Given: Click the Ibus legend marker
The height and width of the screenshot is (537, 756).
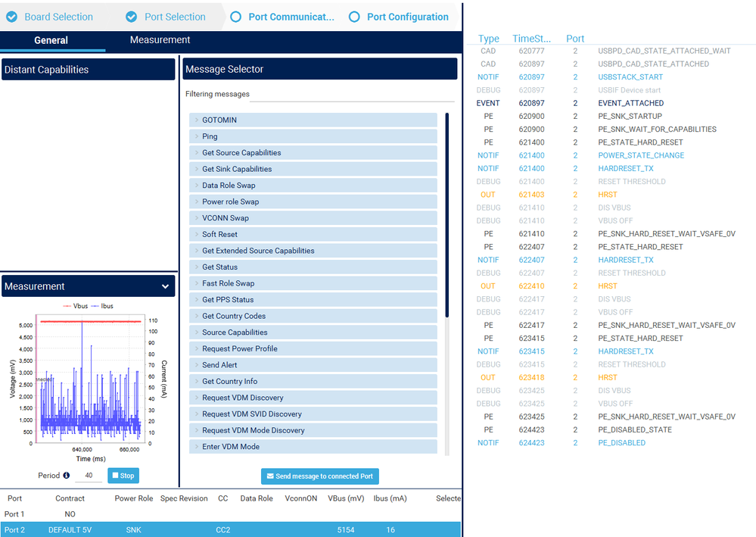Looking at the screenshot, I should 95,306.
